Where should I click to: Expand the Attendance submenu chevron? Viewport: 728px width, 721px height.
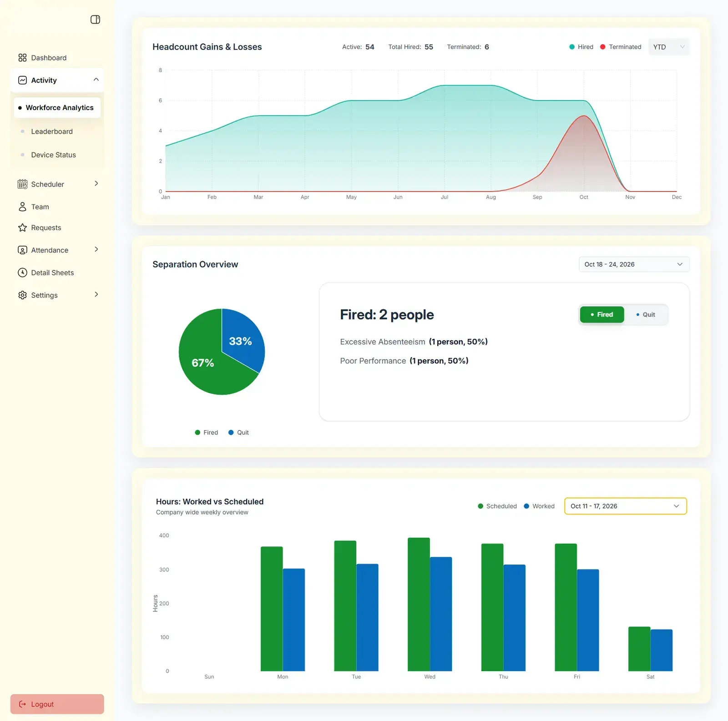(x=96, y=249)
